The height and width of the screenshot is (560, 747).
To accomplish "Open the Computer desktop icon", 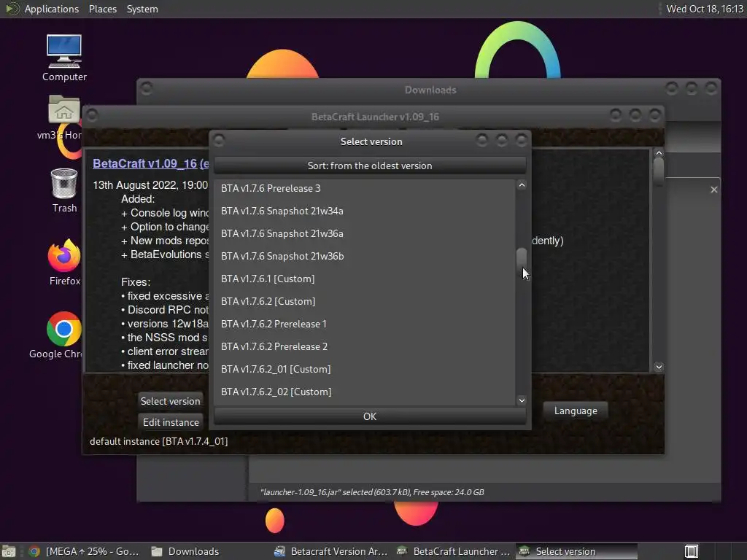I will click(64, 58).
